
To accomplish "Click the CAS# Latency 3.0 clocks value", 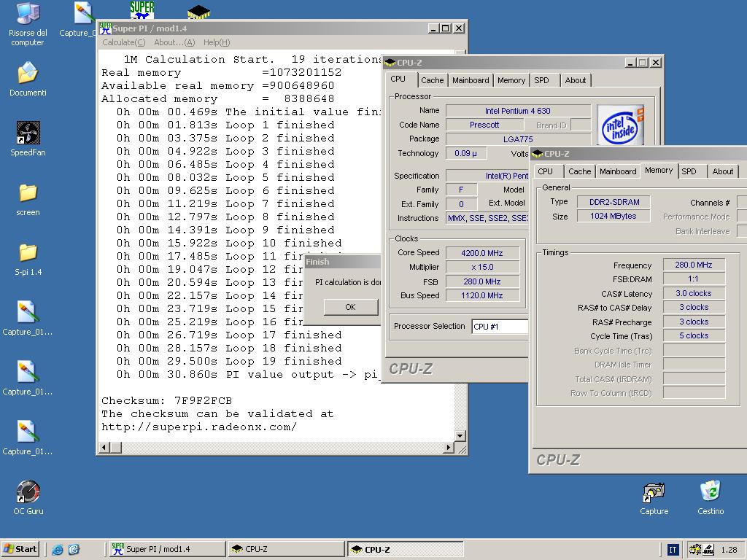I will click(694, 293).
